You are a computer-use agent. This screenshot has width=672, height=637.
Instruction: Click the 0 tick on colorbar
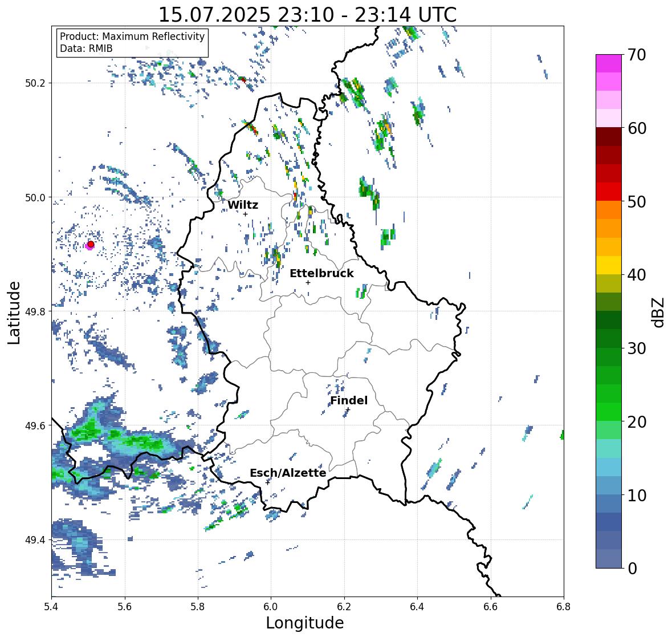[x=632, y=569]
